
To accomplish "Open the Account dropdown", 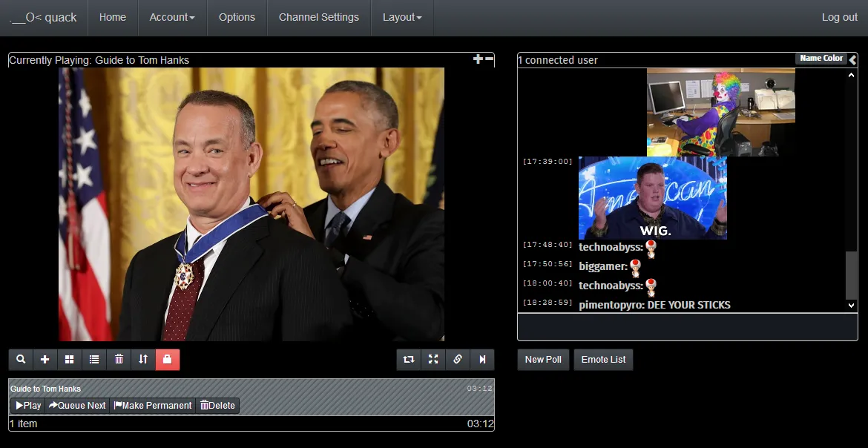I will pos(172,17).
